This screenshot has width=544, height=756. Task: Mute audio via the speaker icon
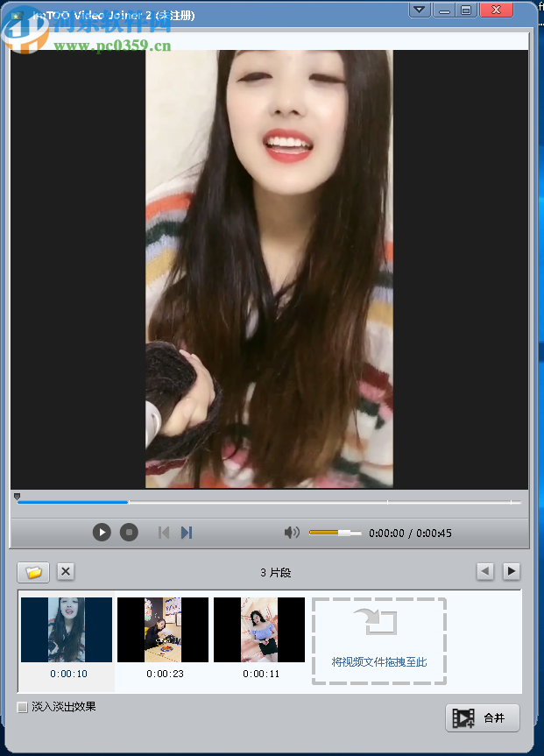pos(292,533)
